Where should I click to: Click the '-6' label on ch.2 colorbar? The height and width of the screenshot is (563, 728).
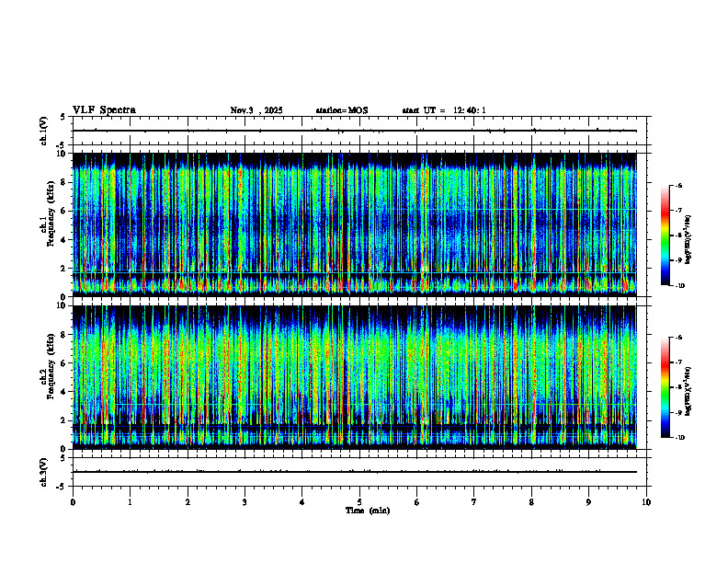point(678,338)
